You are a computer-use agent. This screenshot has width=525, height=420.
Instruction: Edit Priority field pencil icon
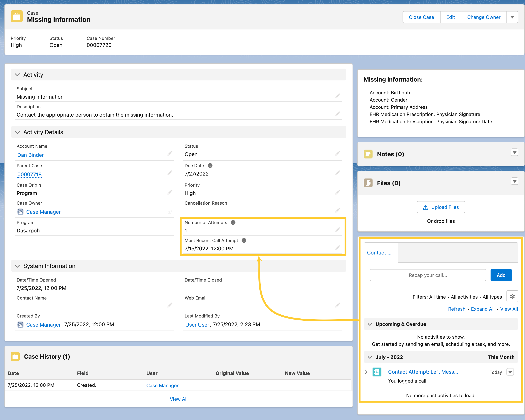[x=338, y=192]
